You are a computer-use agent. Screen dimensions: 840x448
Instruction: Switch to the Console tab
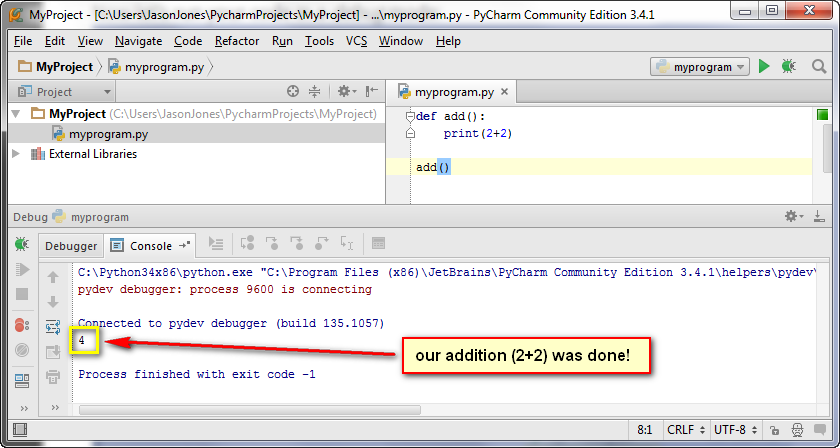pos(151,245)
